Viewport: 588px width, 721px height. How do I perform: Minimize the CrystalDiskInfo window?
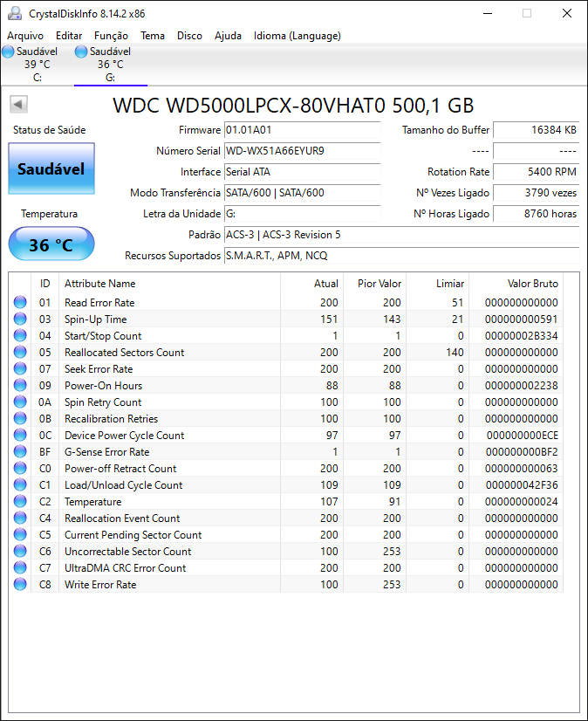(x=488, y=13)
